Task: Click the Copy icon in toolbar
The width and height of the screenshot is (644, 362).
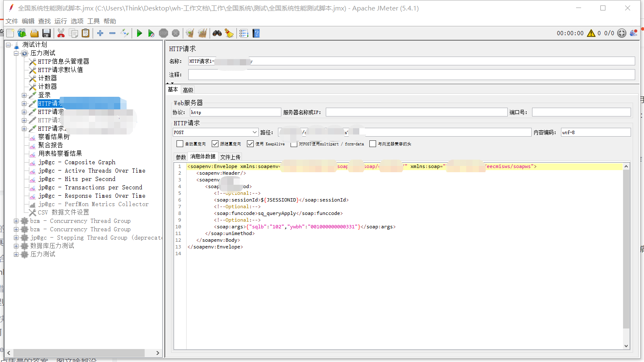Action: 73,33
